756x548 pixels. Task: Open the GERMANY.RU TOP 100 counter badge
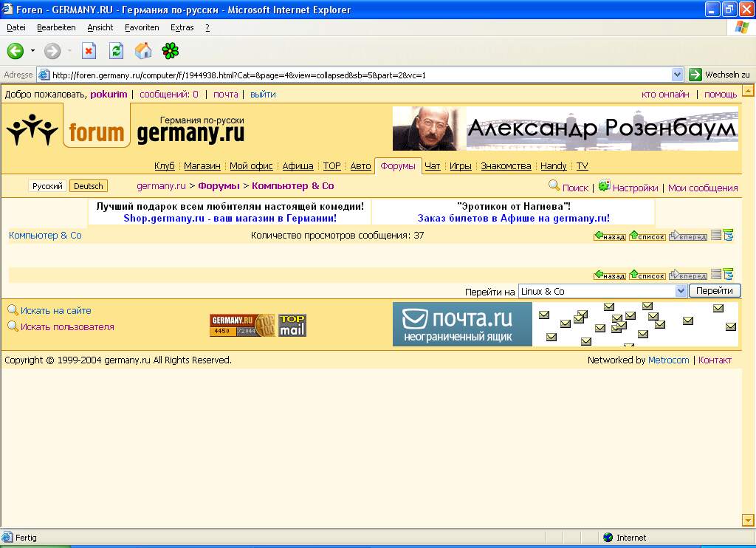tap(242, 325)
